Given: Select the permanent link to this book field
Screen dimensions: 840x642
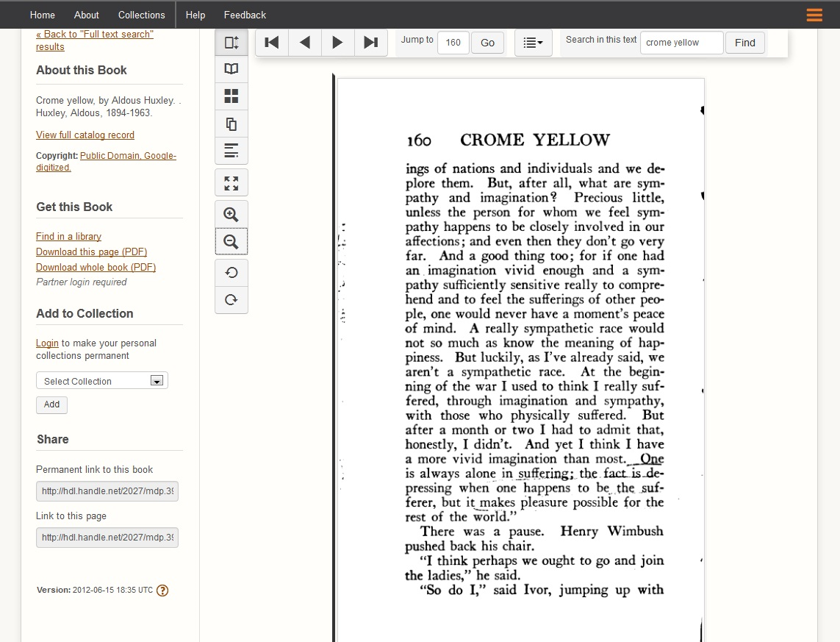Looking at the screenshot, I should 107,491.
